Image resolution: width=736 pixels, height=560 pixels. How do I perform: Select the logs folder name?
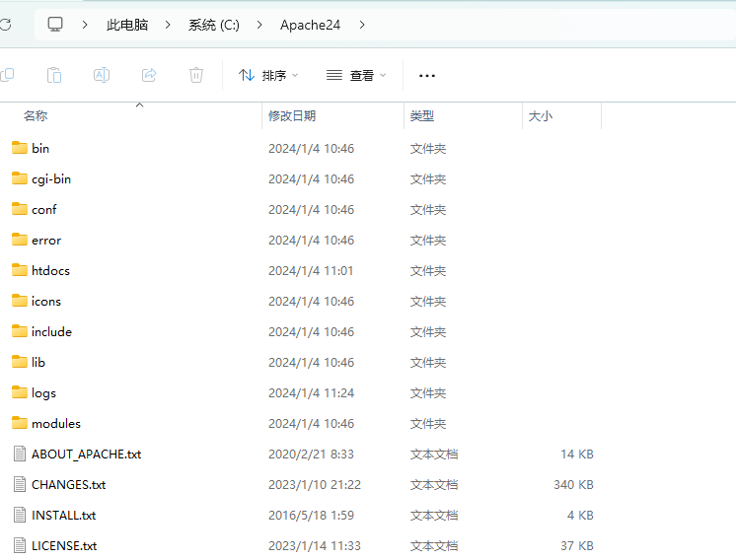point(43,393)
